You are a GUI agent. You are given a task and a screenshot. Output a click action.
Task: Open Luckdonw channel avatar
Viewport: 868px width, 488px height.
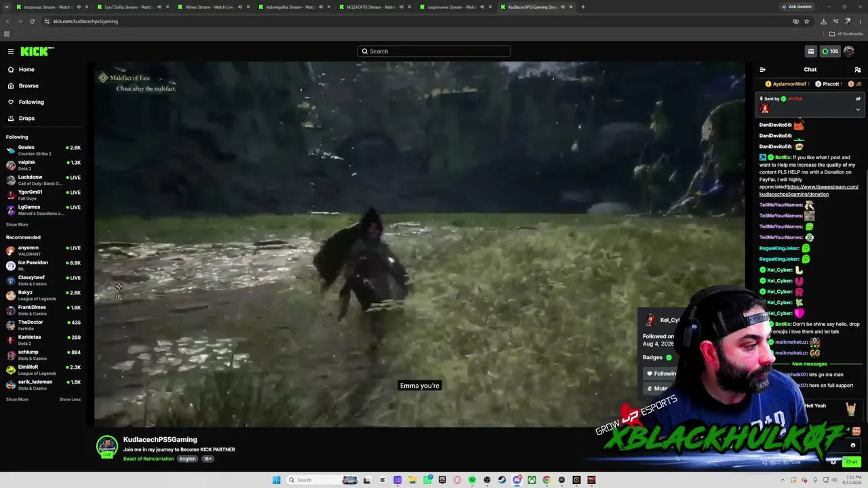pos(11,180)
